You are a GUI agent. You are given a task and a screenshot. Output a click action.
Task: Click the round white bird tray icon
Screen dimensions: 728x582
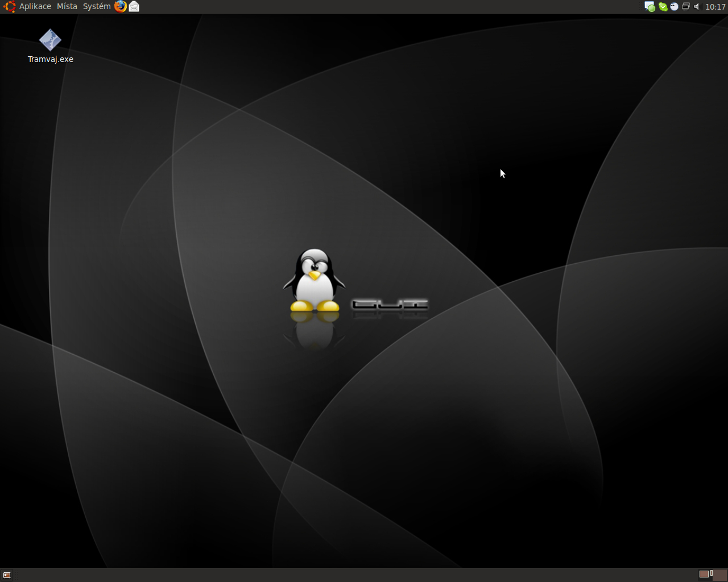pyautogui.click(x=674, y=7)
